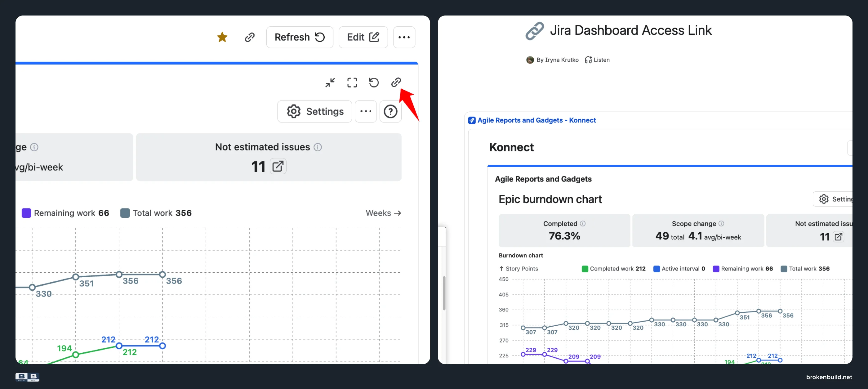Click the Epic burndown chart heading

(550, 199)
